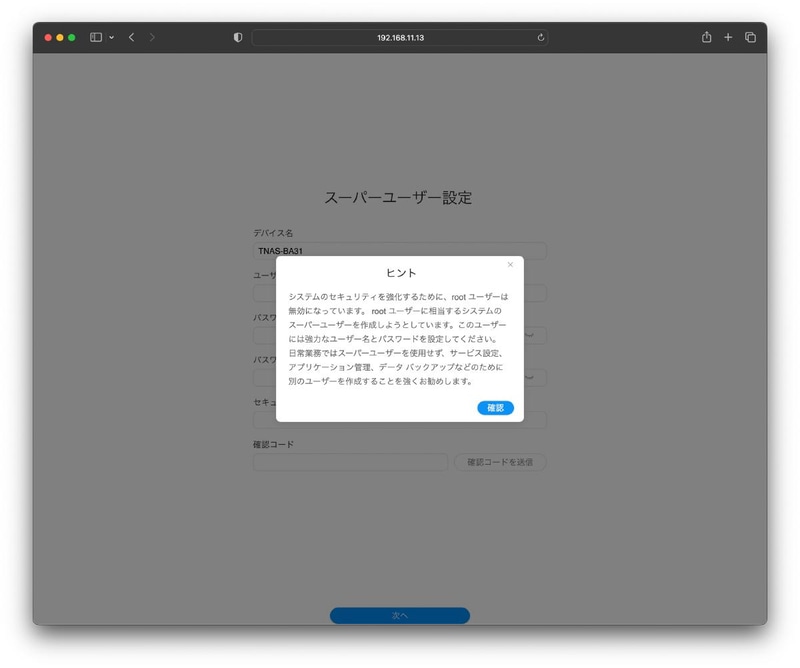800x668 pixels.
Task: Click the 次へ button at the bottom
Action: tap(399, 615)
